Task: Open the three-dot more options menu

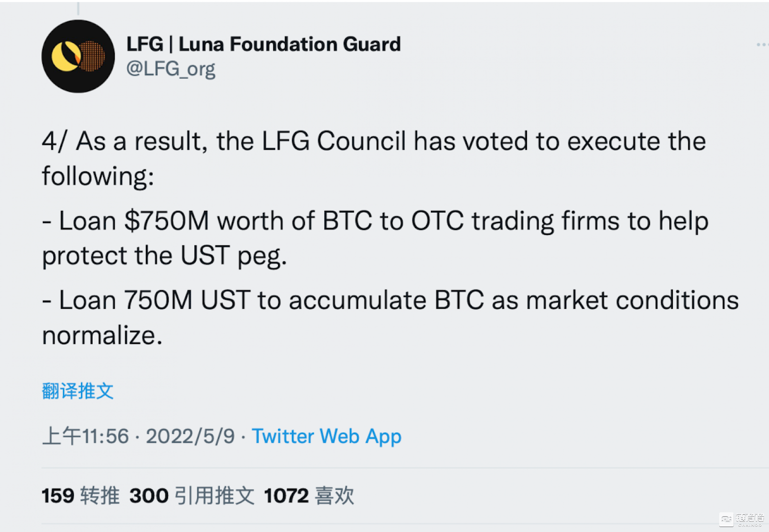Action: tap(762, 45)
